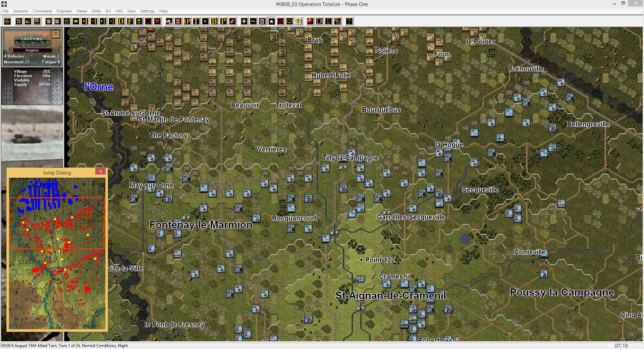Zoom in with the white plus icon
Image resolution: width=644 pixels, height=349 pixels.
244,21
